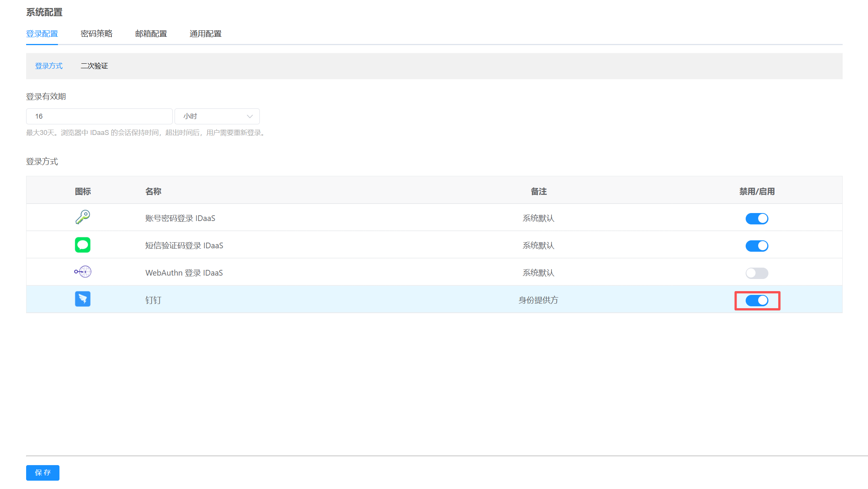Open the 邮箱配置 tab
Viewport: 868px width, 489px height.
[x=151, y=34]
